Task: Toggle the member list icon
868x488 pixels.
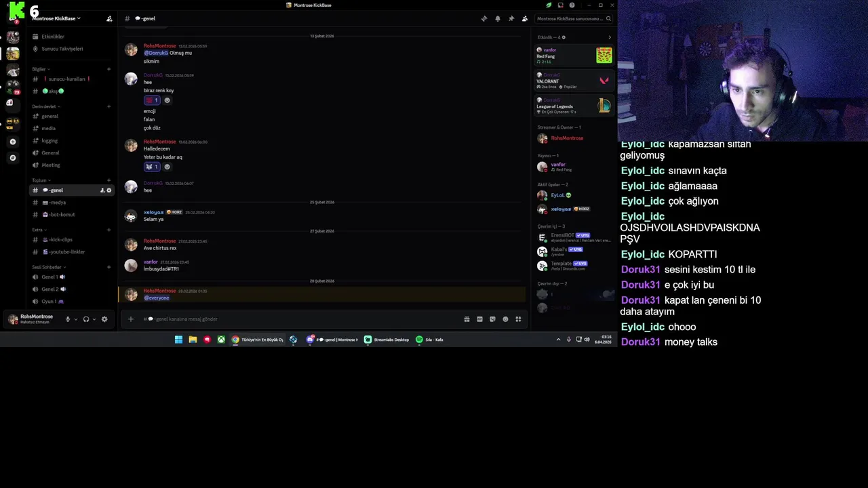Action: point(525,19)
